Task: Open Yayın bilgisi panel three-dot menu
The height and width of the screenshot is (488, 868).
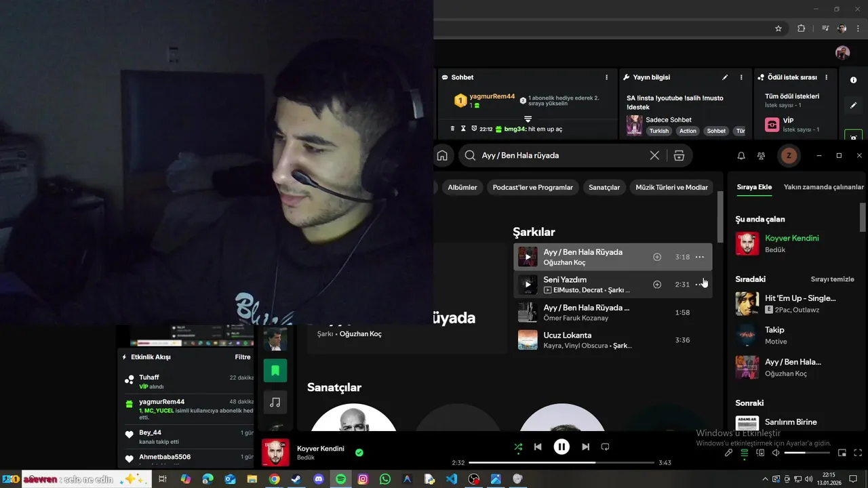Action: 741,77
